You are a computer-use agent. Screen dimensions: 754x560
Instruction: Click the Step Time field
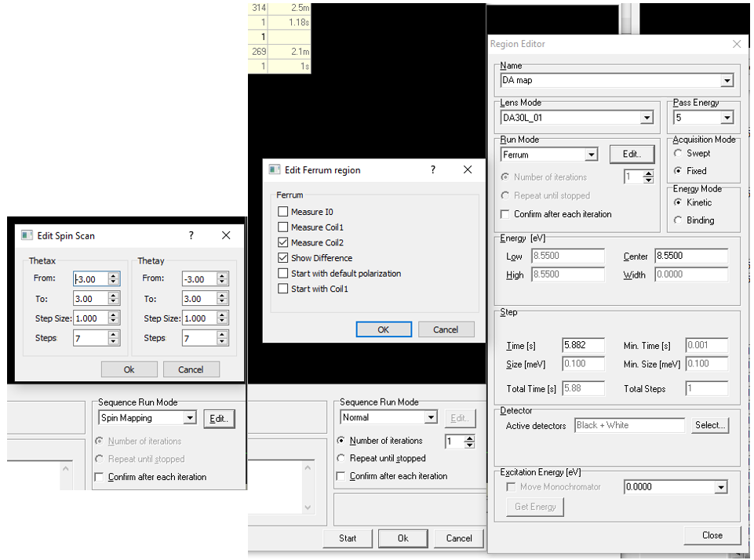click(583, 346)
